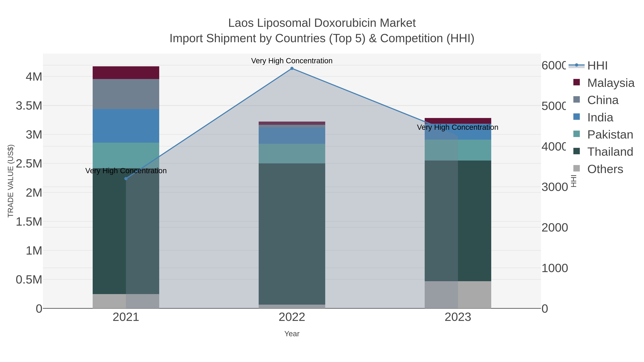
Task: Click 'Very High Concentration' label above 2022
Action: tap(292, 61)
